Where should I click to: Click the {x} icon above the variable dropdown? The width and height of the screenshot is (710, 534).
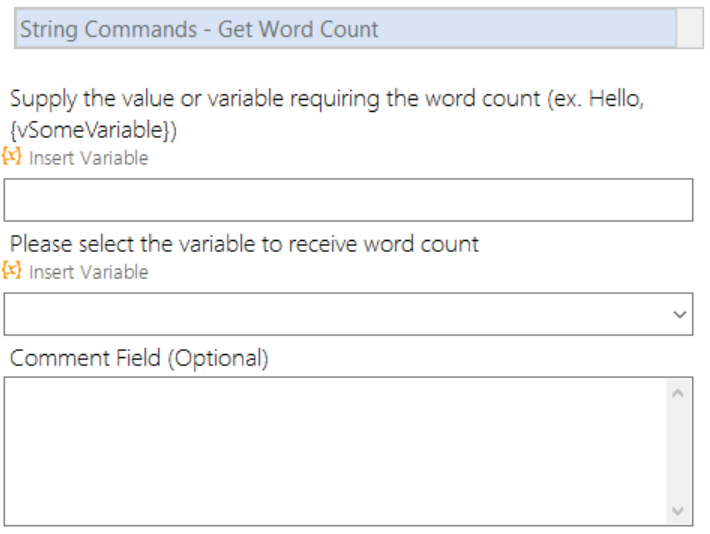[11, 270]
